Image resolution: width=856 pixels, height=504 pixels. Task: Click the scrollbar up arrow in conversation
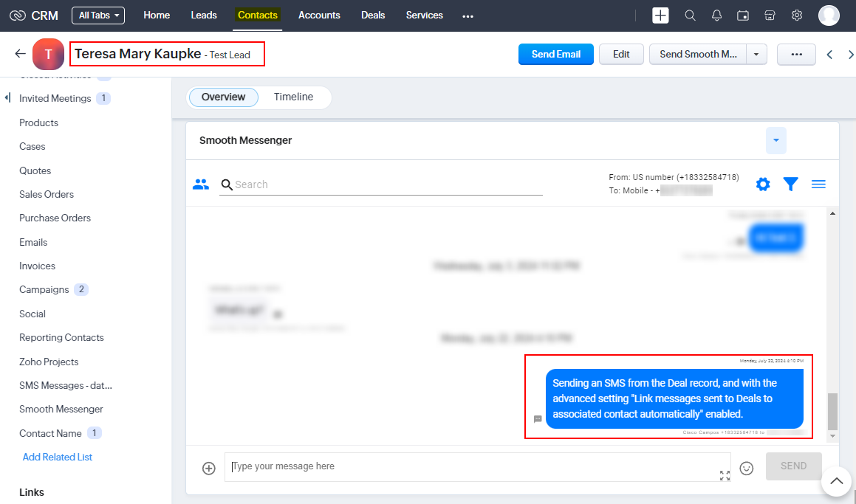tap(832, 213)
